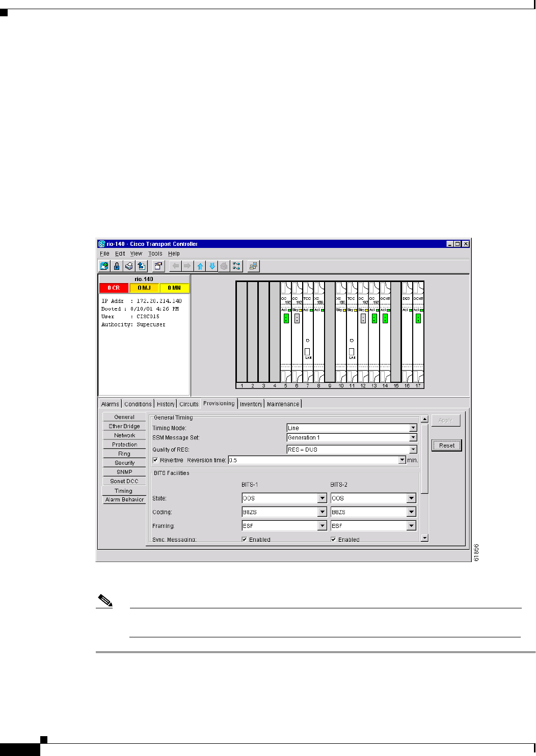The width and height of the screenshot is (536, 756).
Task: Click the Lock Node padlock icon
Action: pos(117,266)
